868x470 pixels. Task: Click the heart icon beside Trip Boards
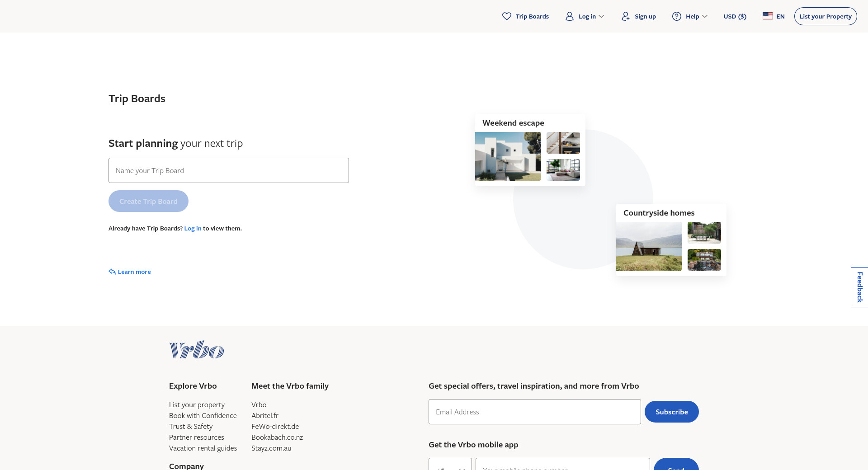pyautogui.click(x=506, y=16)
